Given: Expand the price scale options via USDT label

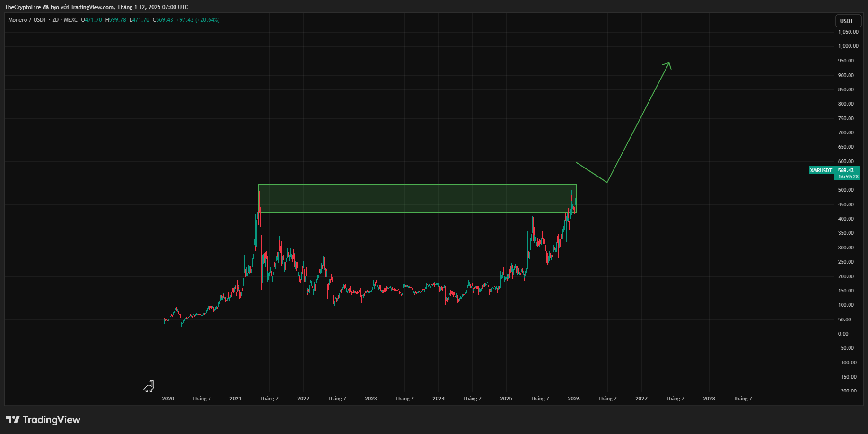Looking at the screenshot, I should (x=848, y=21).
